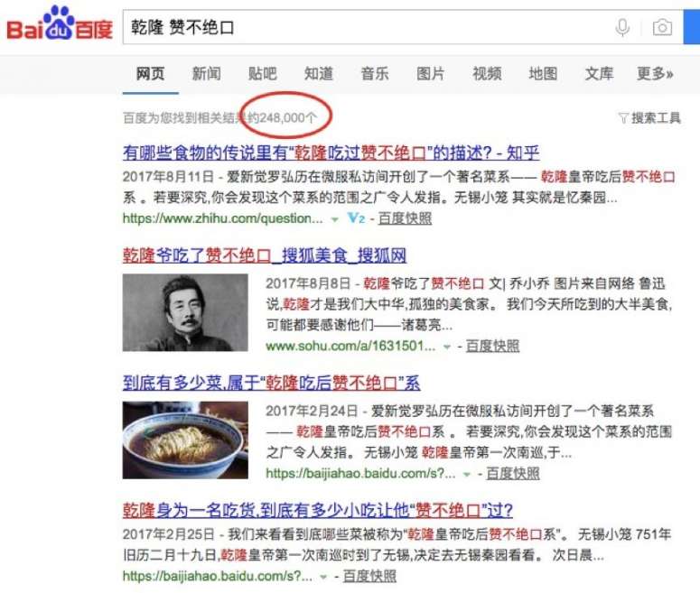Open 百度快照 for the zhihu result
The height and width of the screenshot is (593, 700).
click(x=405, y=218)
